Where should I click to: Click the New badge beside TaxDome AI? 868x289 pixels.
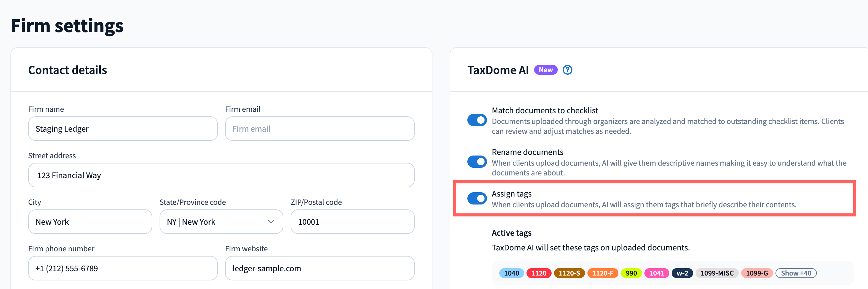[x=545, y=70]
